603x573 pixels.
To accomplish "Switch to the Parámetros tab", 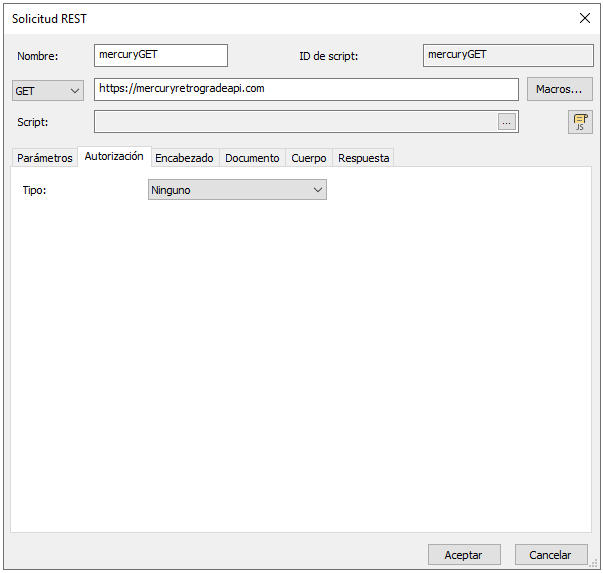I will 45,158.
